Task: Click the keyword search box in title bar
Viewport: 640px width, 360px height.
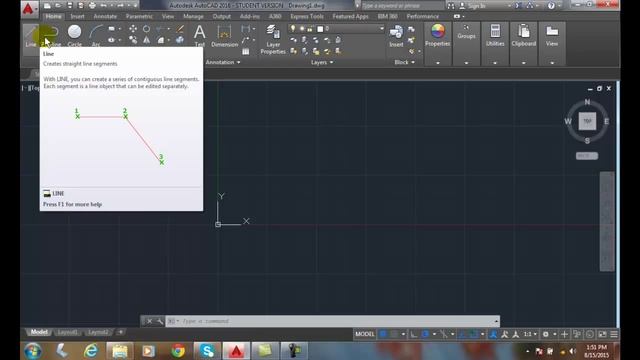Action: click(x=402, y=6)
